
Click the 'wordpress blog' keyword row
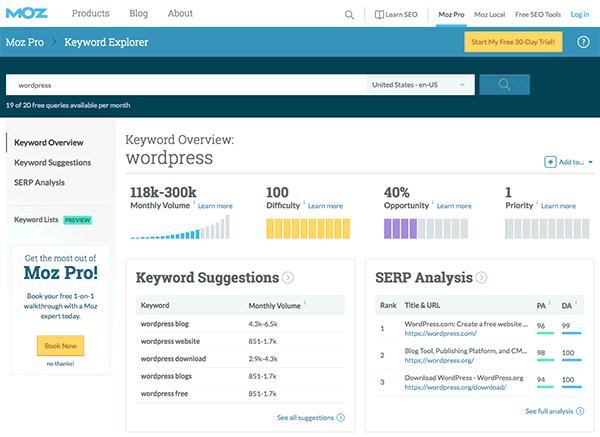[x=240, y=324]
